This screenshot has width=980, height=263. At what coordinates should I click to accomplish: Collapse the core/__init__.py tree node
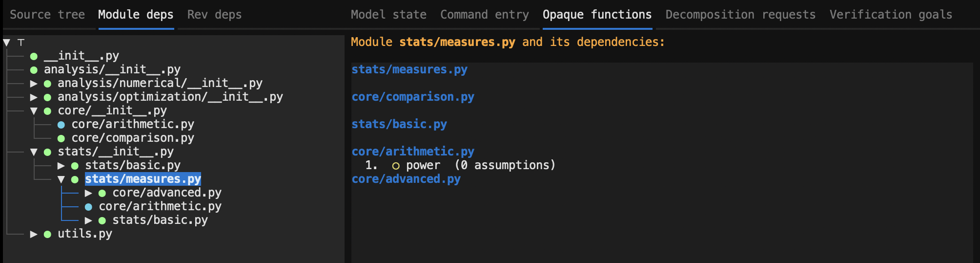click(34, 111)
